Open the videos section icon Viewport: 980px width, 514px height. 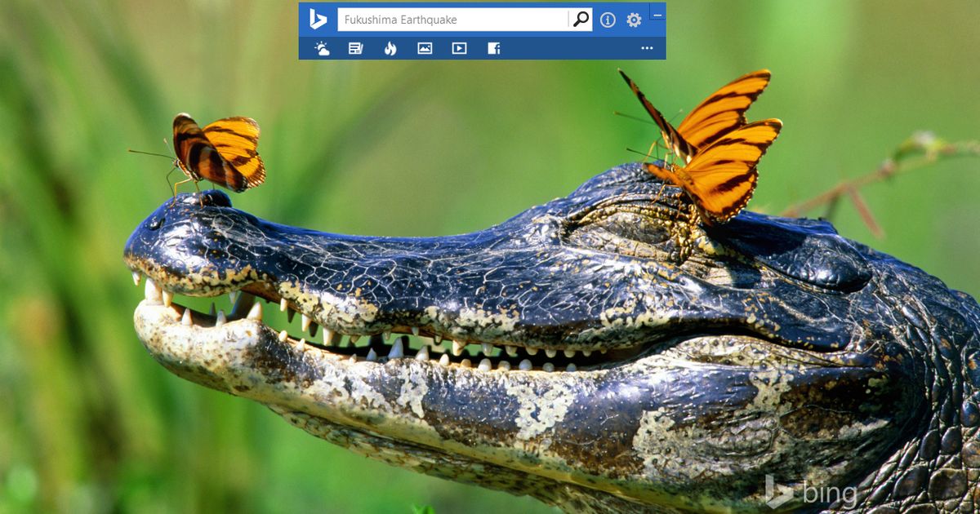point(458,49)
